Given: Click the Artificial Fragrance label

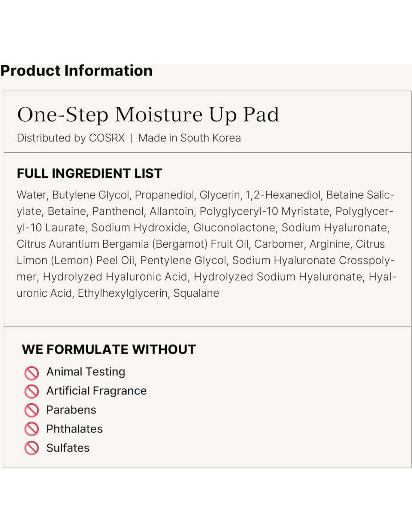Looking at the screenshot, I should tap(96, 391).
